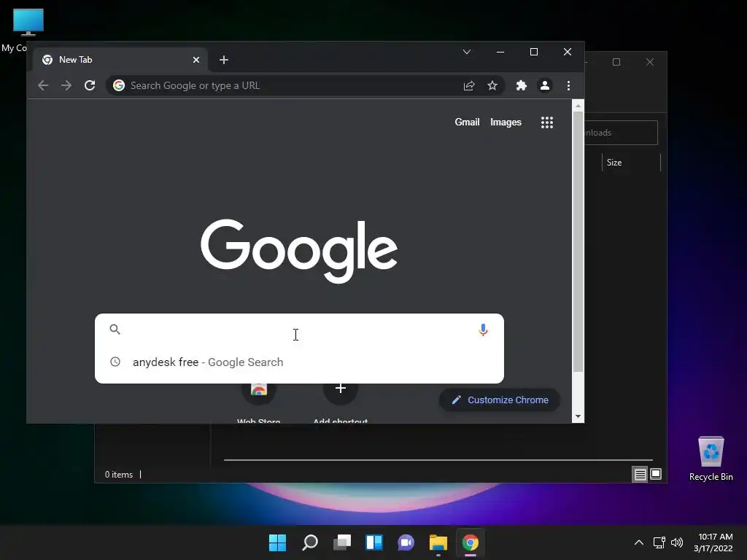This screenshot has width=747, height=560.
Task: Close the New Tab tab
Action: point(196,60)
